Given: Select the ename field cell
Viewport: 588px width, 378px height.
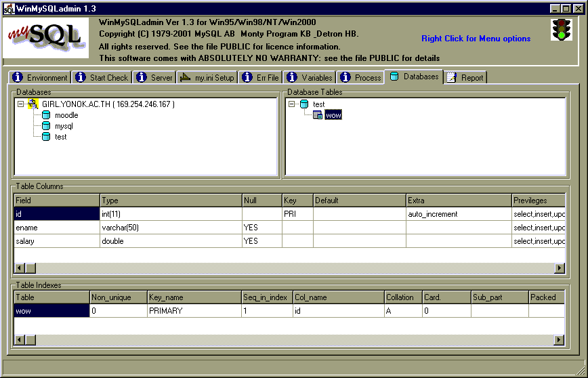Looking at the screenshot, I should pyautogui.click(x=57, y=228).
